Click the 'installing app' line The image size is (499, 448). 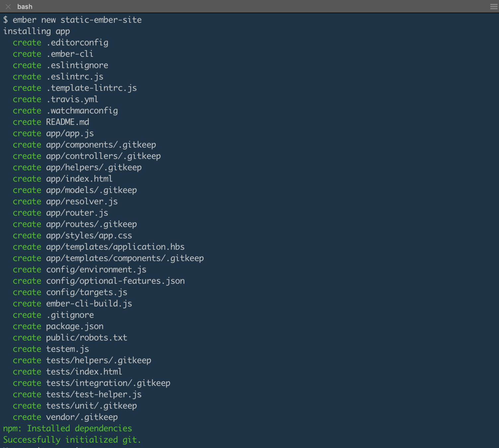[37, 31]
